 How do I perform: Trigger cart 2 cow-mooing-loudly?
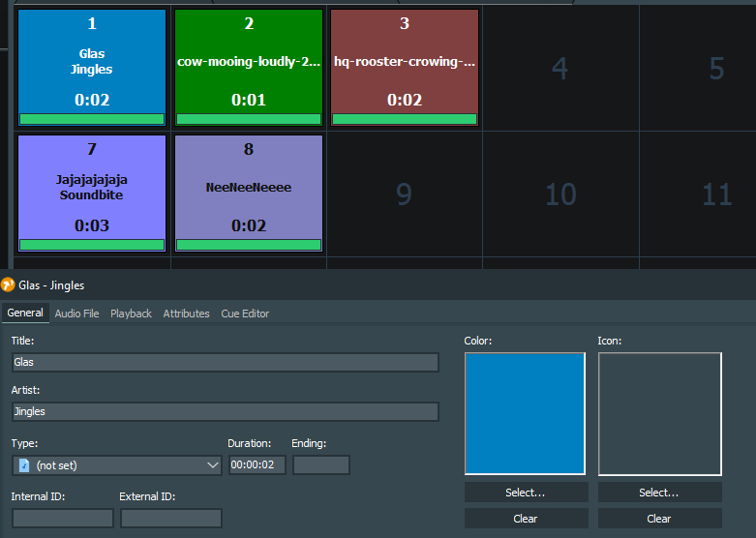pyautogui.click(x=249, y=68)
